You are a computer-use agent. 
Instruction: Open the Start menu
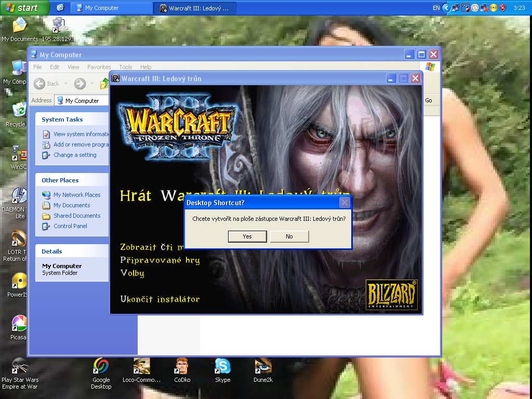pos(24,7)
